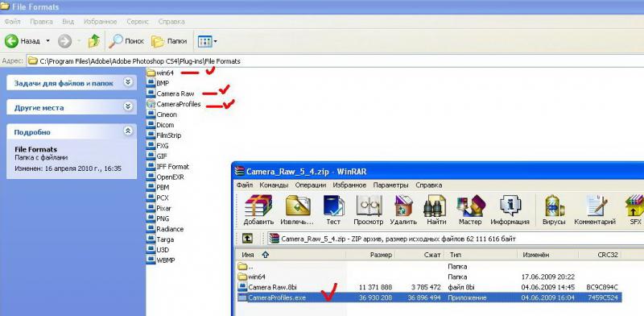The height and width of the screenshot is (316, 644).
Task: Click WinRAR Virus scan (Вирусы) icon
Action: (x=555, y=210)
